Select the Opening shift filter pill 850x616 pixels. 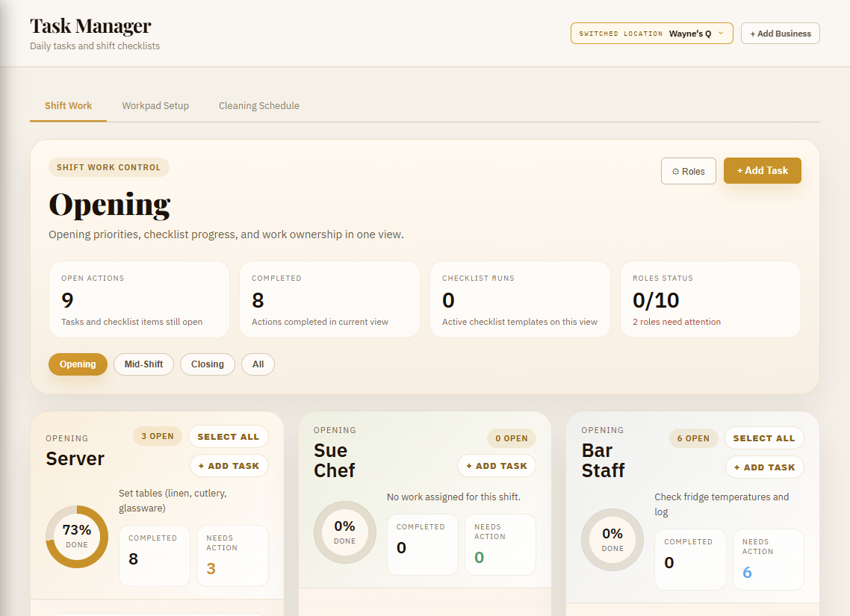78,364
